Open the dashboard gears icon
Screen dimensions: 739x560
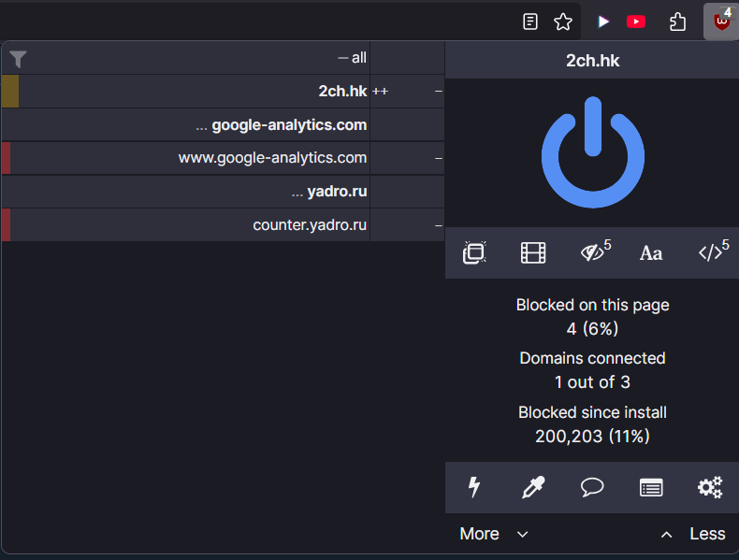click(x=710, y=487)
